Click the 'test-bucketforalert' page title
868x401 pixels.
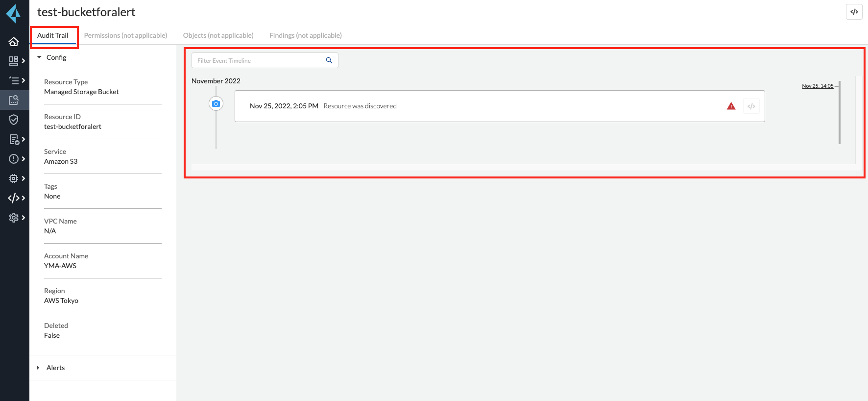86,12
